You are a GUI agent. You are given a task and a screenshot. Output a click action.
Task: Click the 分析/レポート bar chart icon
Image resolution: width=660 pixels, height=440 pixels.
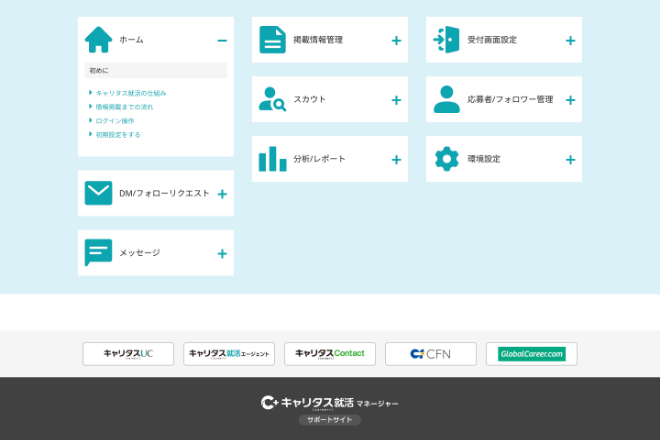(272, 159)
